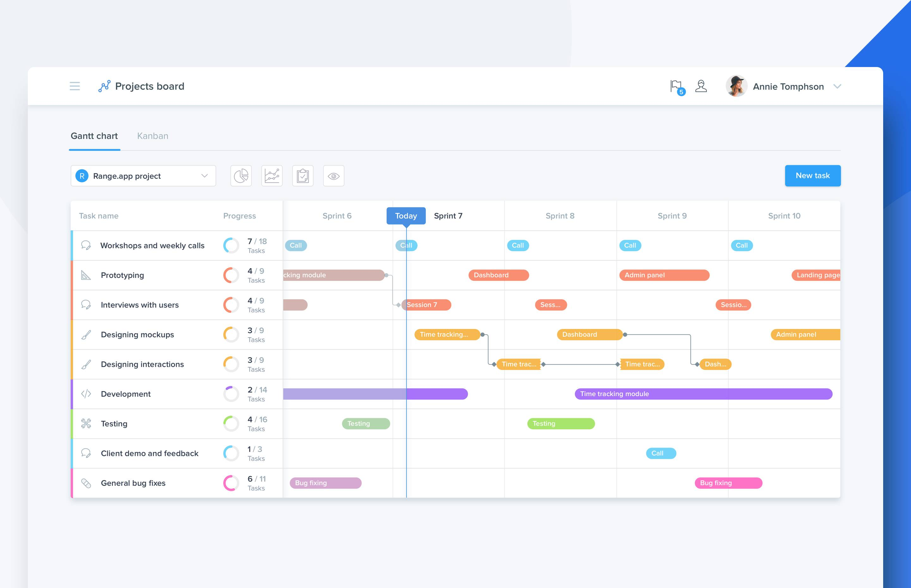Click the Client demo Call Sprint 9 bar
The width and height of the screenshot is (911, 588).
pyautogui.click(x=660, y=453)
